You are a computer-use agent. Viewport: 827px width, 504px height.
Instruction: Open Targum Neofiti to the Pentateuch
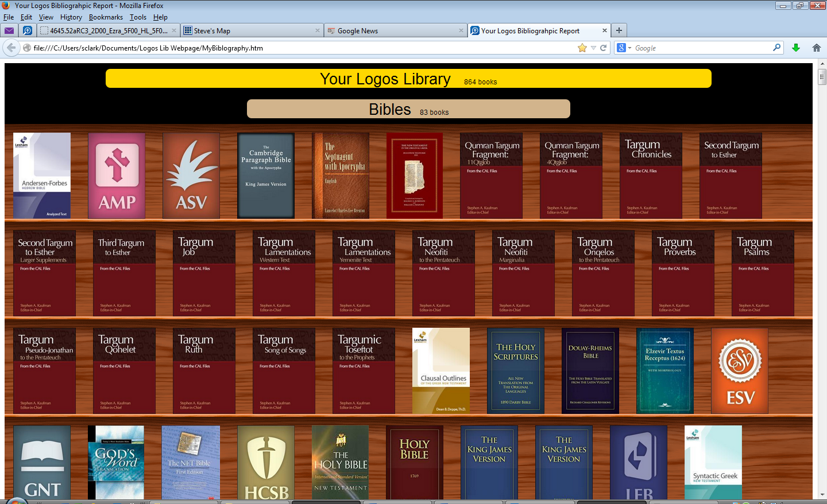[443, 273]
